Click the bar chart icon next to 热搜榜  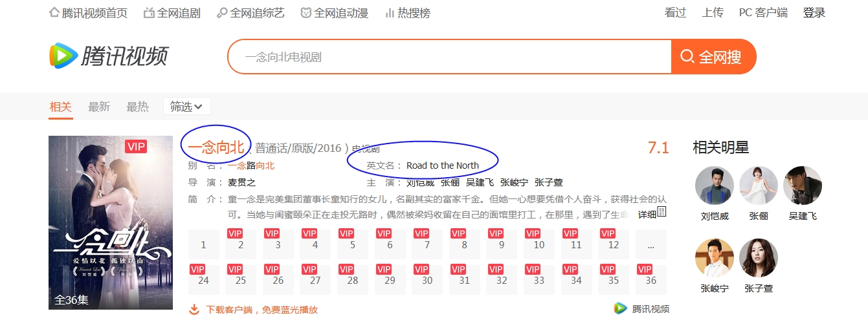tap(390, 13)
